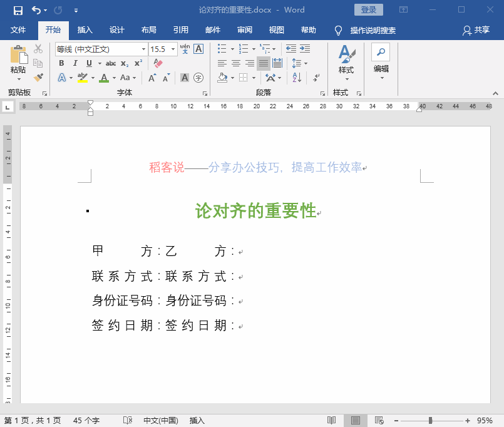Viewport: 504px width, 427px height.
Task: Show paragraph marks icon
Action: (316, 78)
